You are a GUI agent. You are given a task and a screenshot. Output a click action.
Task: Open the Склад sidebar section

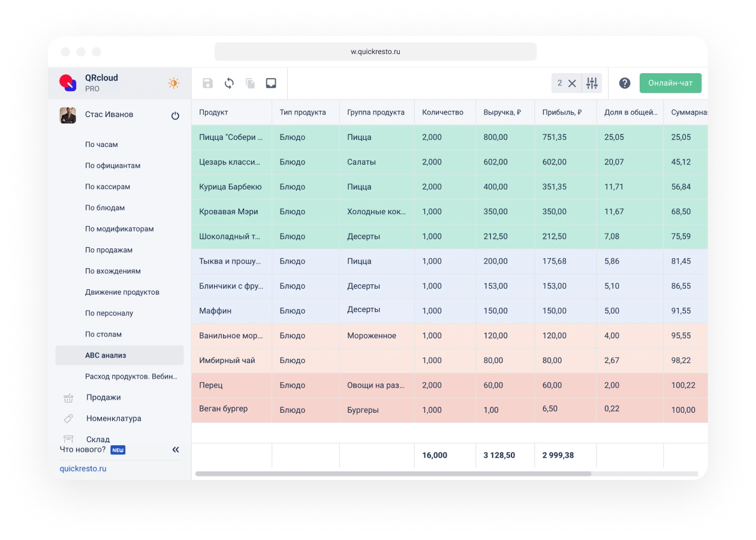[98, 439]
